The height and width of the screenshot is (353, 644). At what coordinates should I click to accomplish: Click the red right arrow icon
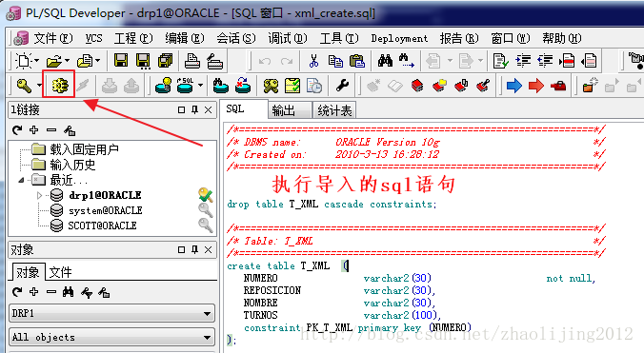[x=536, y=86]
